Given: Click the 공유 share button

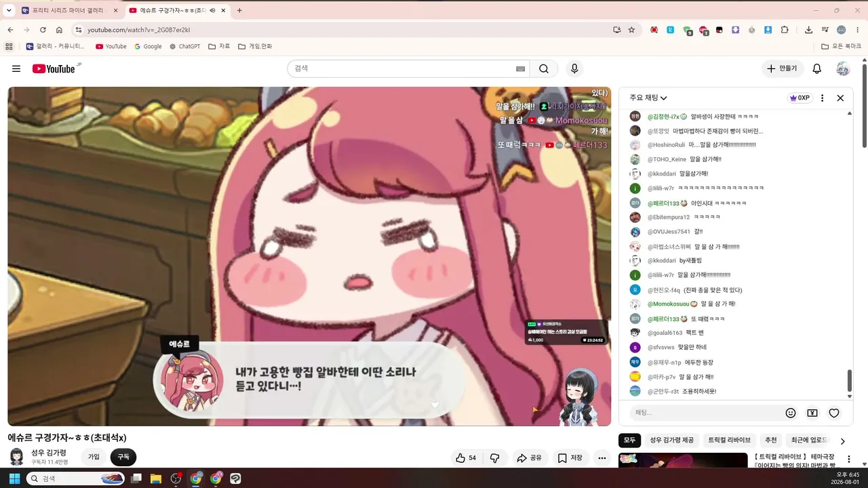Looking at the screenshot, I should pos(530,458).
